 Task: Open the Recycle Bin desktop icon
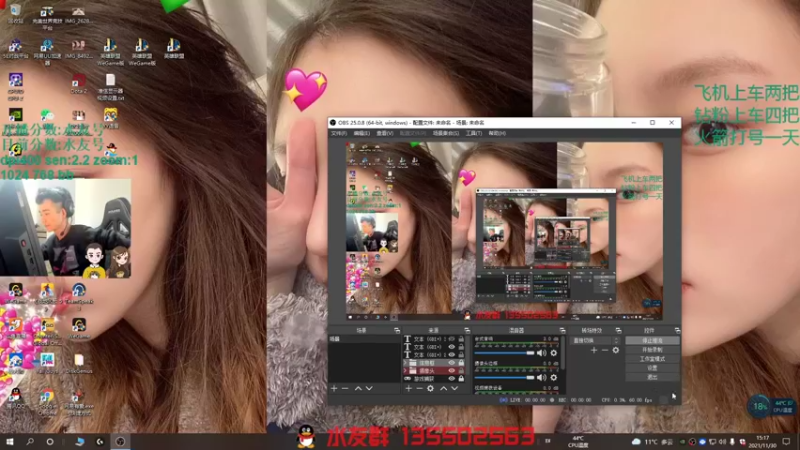tap(15, 14)
